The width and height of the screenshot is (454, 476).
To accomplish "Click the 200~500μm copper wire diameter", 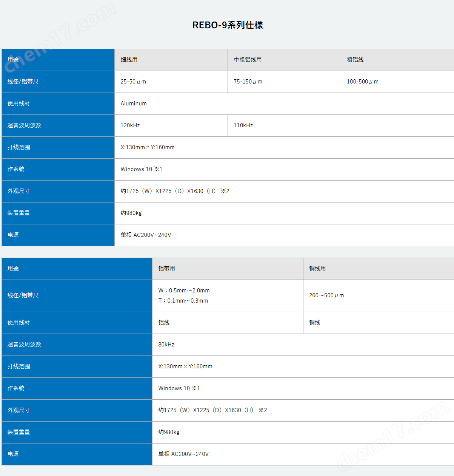I will (x=326, y=295).
